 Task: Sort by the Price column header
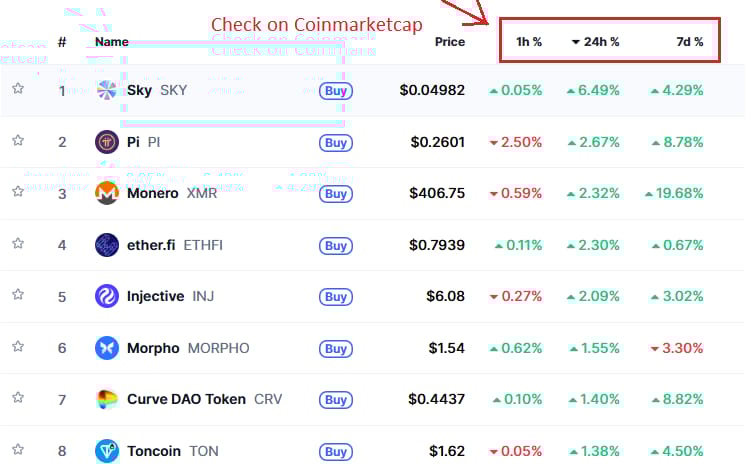pos(450,42)
